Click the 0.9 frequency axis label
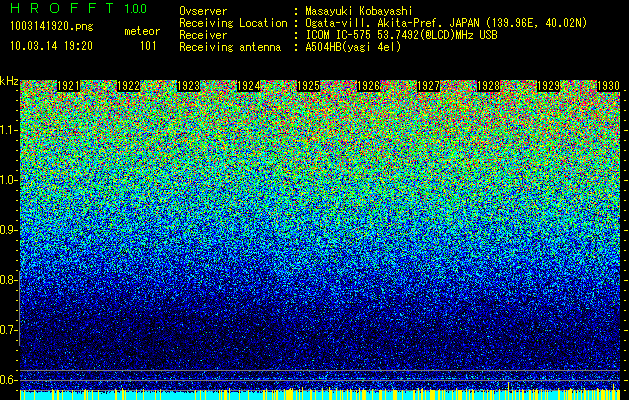Image resolution: width=629 pixels, height=400 pixels. (8, 230)
